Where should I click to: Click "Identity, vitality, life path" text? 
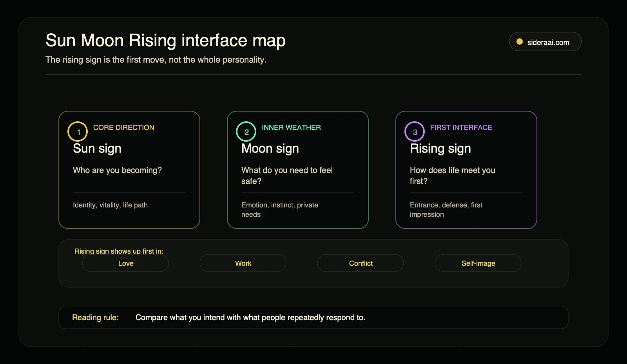(110, 205)
